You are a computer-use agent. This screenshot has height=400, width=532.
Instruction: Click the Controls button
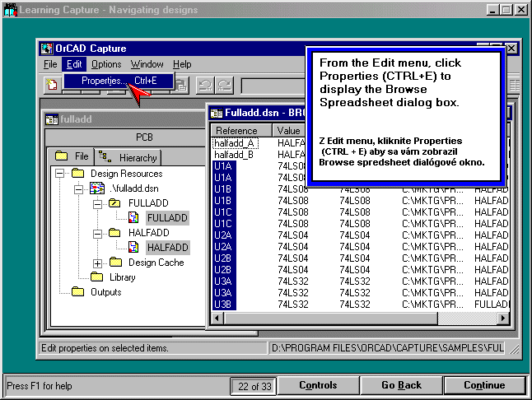coord(318,385)
